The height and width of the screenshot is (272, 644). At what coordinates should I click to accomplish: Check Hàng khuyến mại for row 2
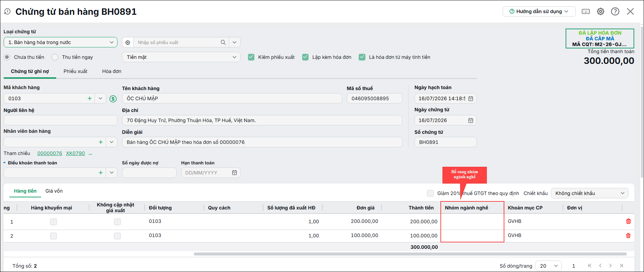(x=53, y=236)
